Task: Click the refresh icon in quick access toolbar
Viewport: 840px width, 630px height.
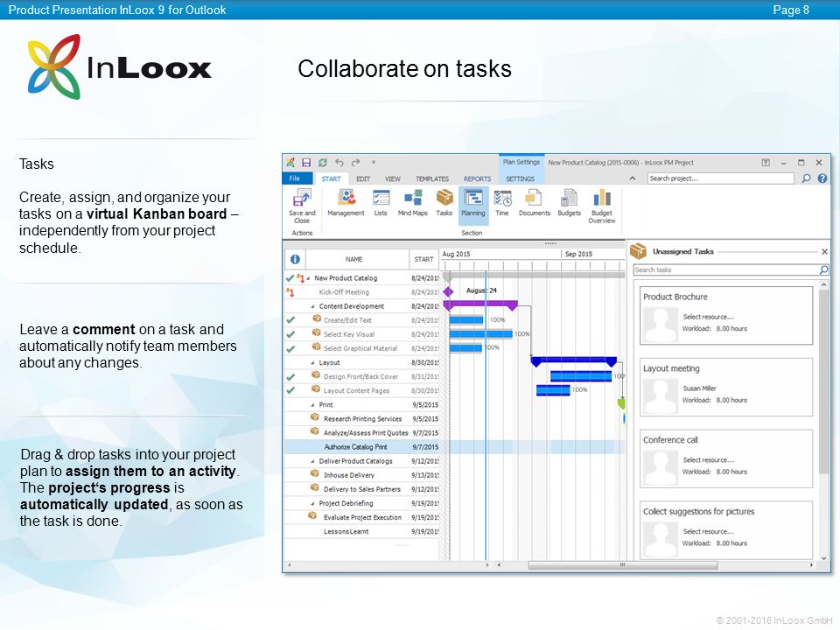Action: pyautogui.click(x=323, y=163)
